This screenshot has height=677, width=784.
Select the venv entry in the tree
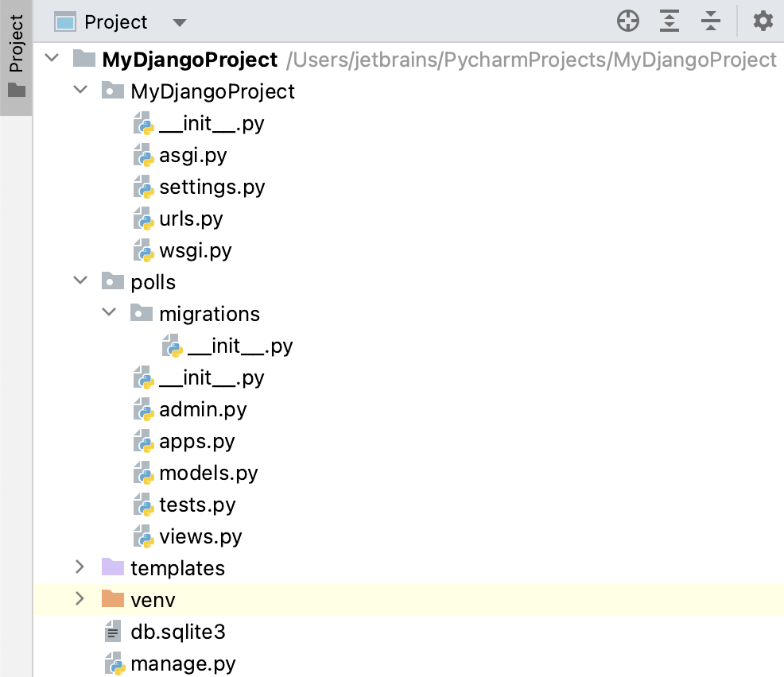[153, 599]
